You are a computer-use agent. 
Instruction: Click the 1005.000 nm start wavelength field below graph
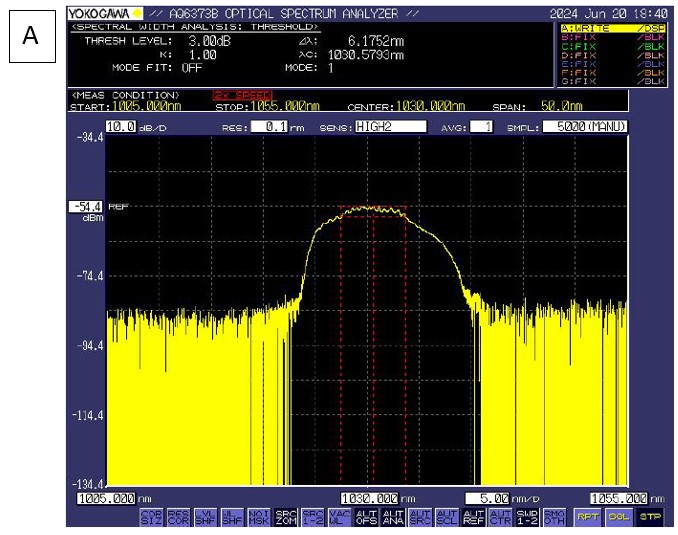click(x=106, y=499)
